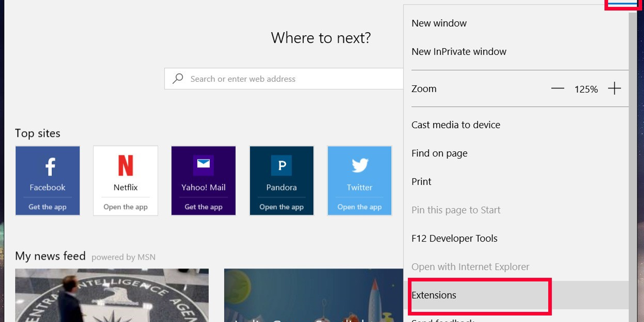Click the Top sites heading
This screenshot has height=322, width=644.
pyautogui.click(x=38, y=133)
